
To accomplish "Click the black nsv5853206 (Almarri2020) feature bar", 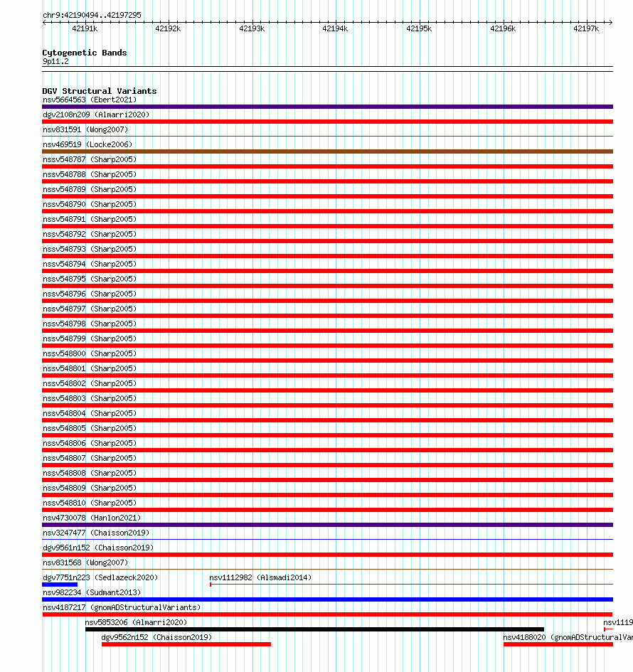I will click(314, 629).
